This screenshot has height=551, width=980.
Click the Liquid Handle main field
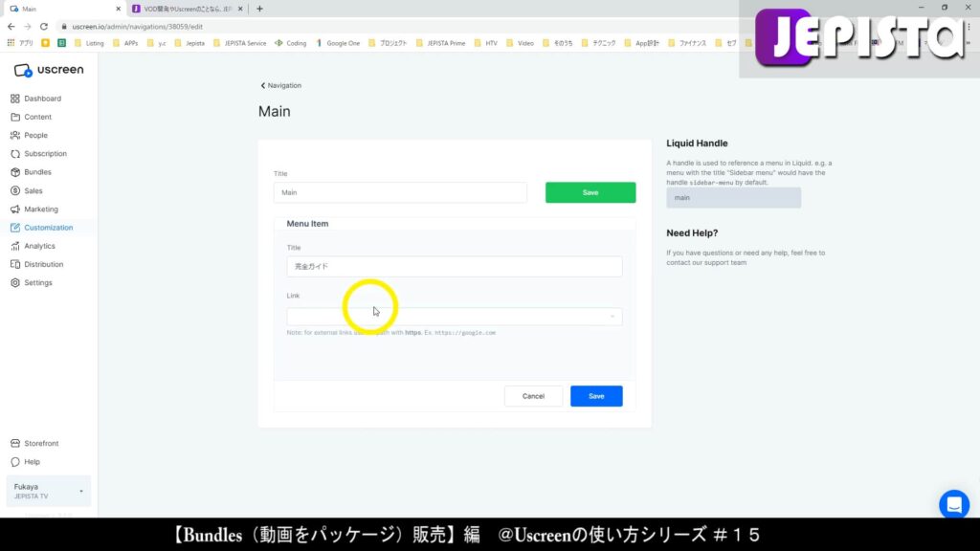coord(733,197)
